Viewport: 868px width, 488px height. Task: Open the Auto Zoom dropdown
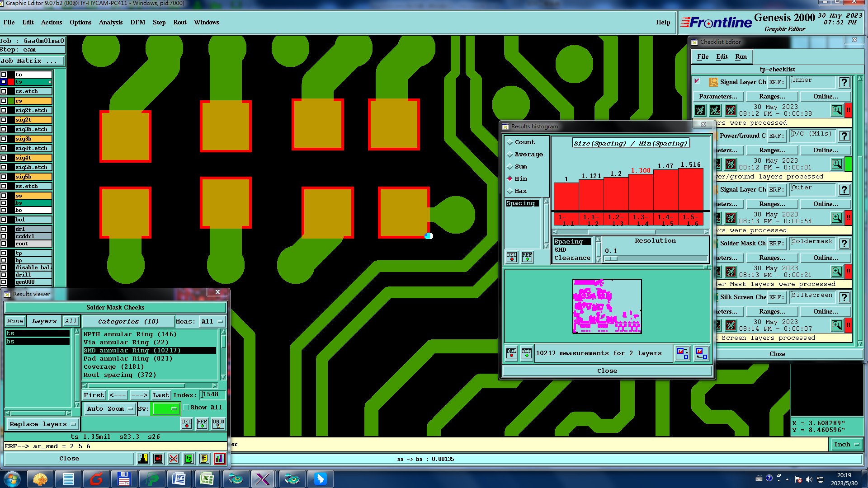click(x=109, y=408)
